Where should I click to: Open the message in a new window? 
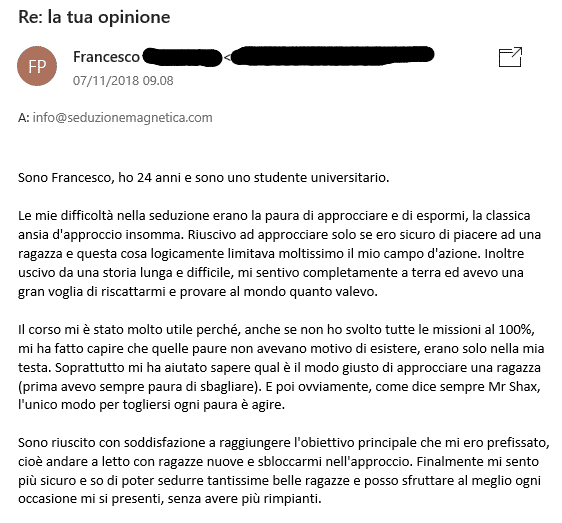point(510,57)
